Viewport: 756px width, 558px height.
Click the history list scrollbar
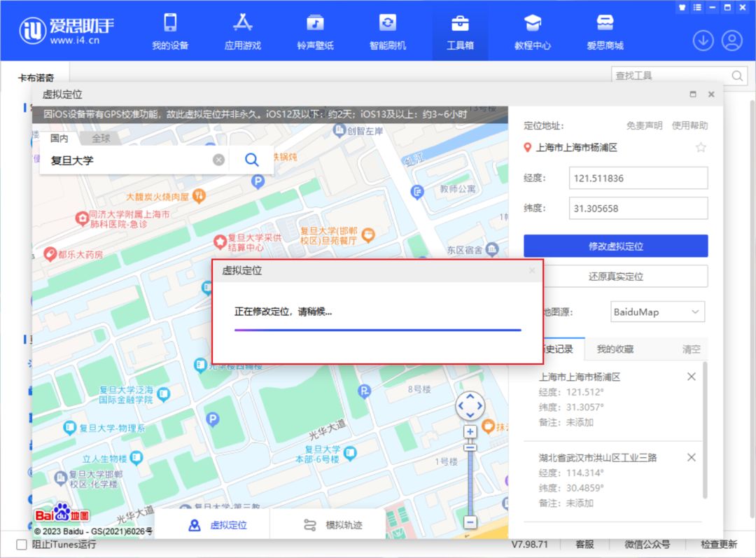point(705,430)
